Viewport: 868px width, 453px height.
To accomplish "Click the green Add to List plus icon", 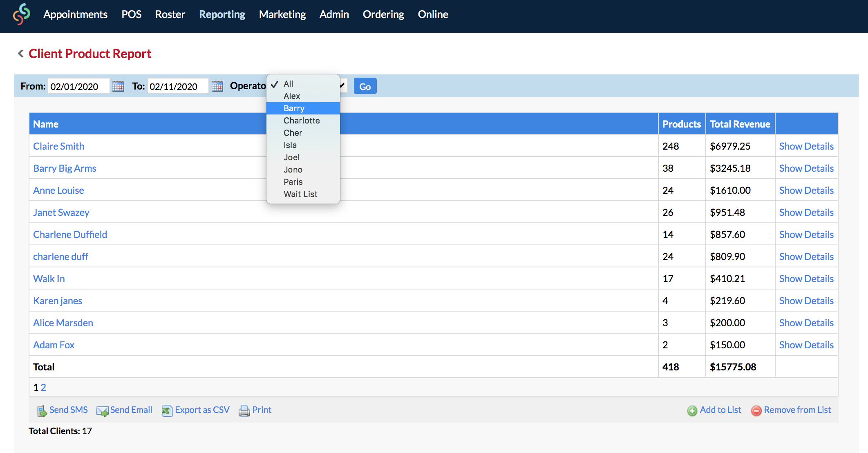I will click(692, 410).
